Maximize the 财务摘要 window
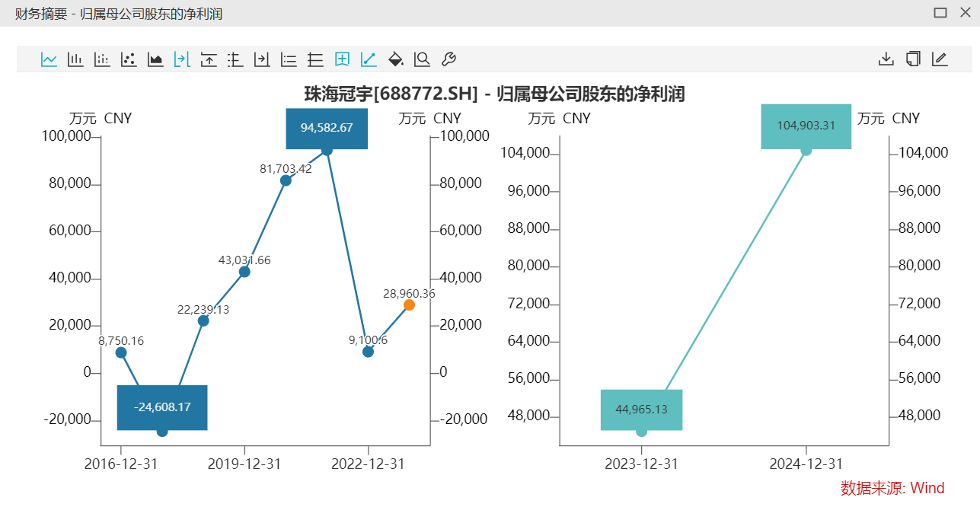 pos(940,13)
